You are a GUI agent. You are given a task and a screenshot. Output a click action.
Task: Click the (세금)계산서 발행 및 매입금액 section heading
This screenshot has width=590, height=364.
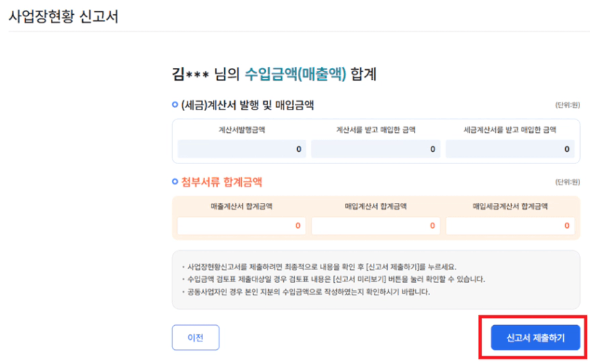click(x=248, y=105)
